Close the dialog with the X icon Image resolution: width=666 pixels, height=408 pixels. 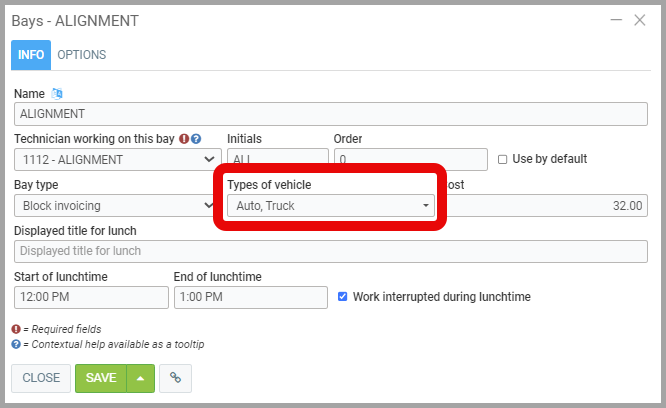640,20
